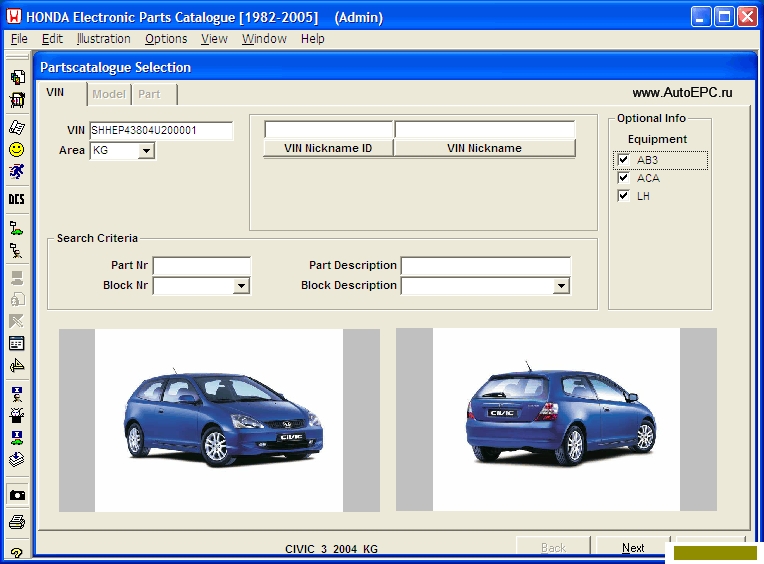764x564 pixels.
Task: Click the Next button
Action: 633,547
